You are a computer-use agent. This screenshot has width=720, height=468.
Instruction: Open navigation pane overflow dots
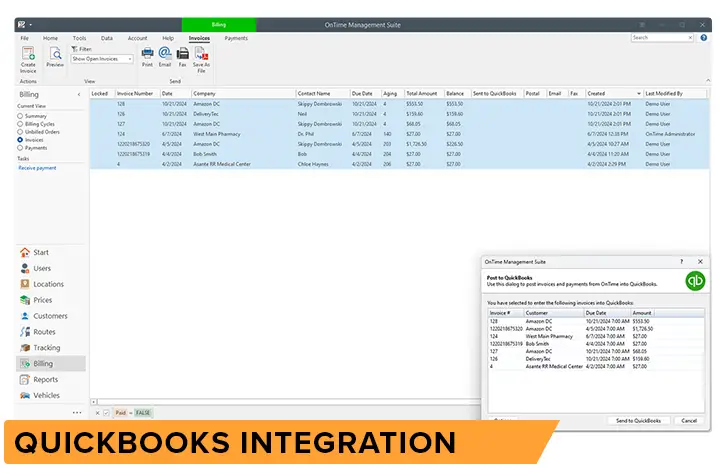[77, 412]
